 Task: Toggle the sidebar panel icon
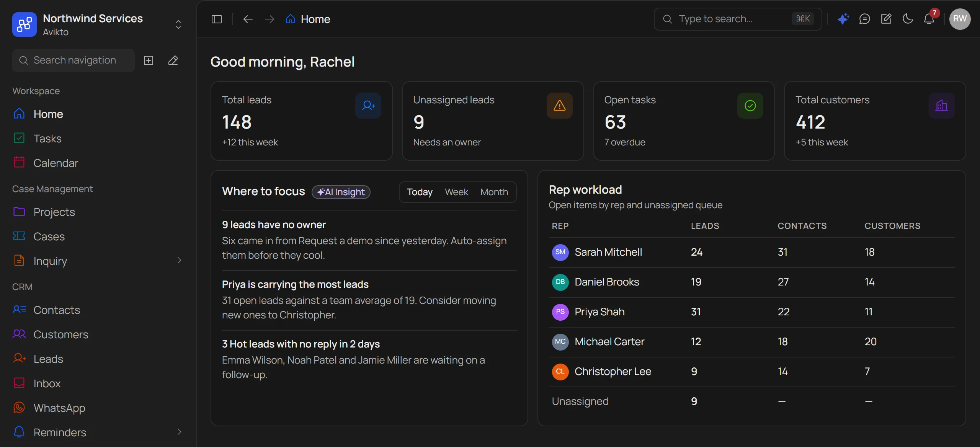(x=217, y=19)
